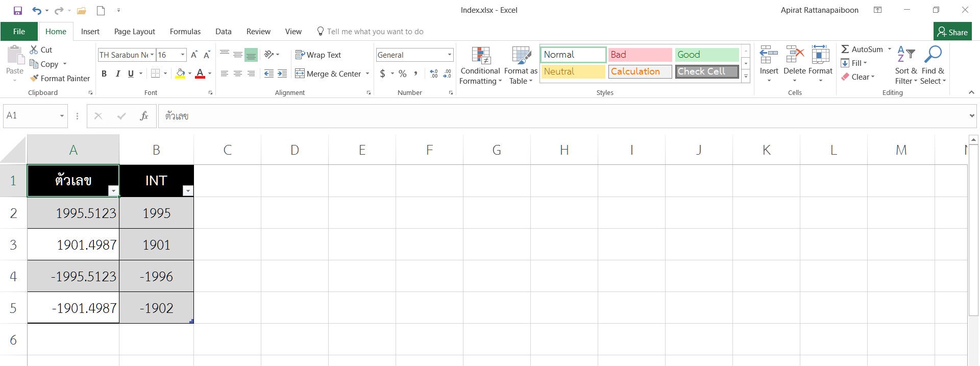Toggle Italic formatting
Screen dimensions: 980x366
(x=118, y=74)
